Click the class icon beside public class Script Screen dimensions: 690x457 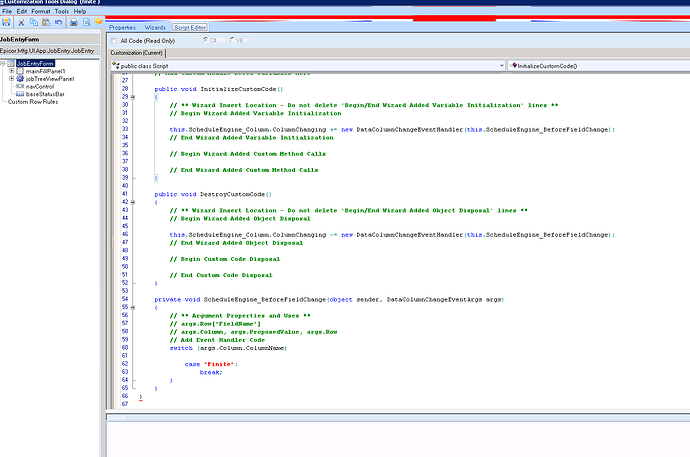[x=116, y=66]
